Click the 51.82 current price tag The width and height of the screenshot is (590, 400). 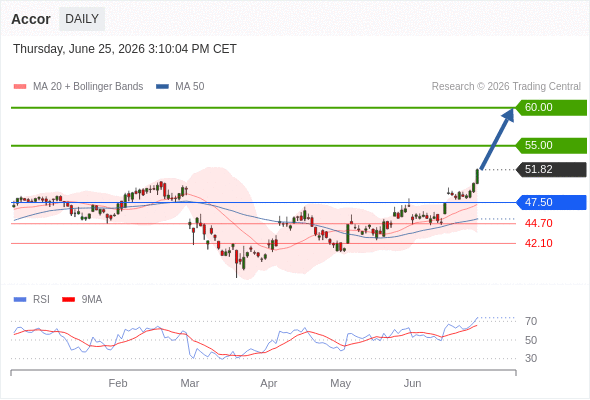tap(550, 170)
